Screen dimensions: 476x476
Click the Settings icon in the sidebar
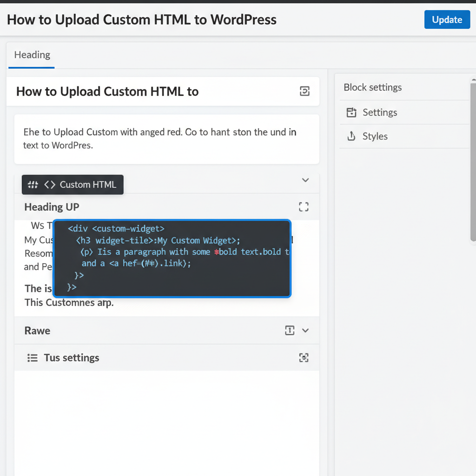click(x=351, y=112)
